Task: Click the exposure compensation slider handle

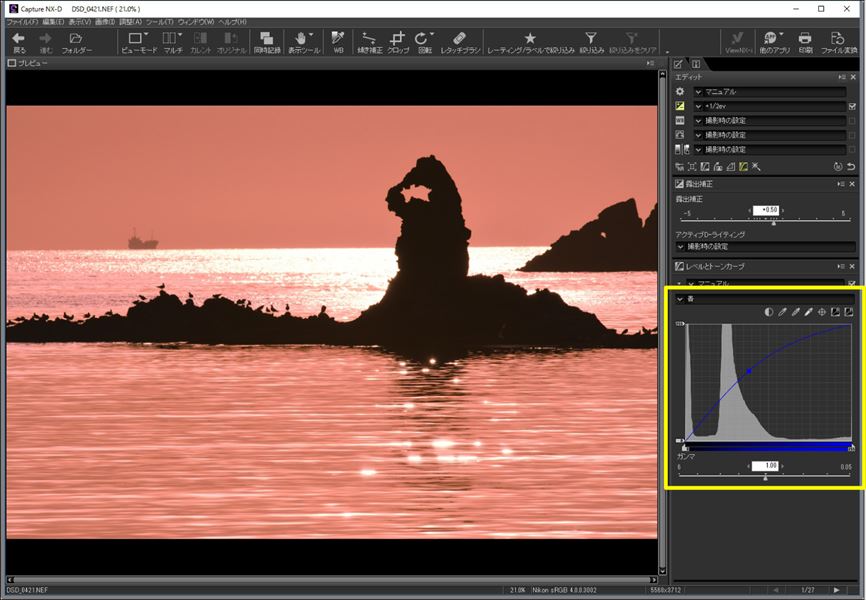Action: click(x=774, y=222)
